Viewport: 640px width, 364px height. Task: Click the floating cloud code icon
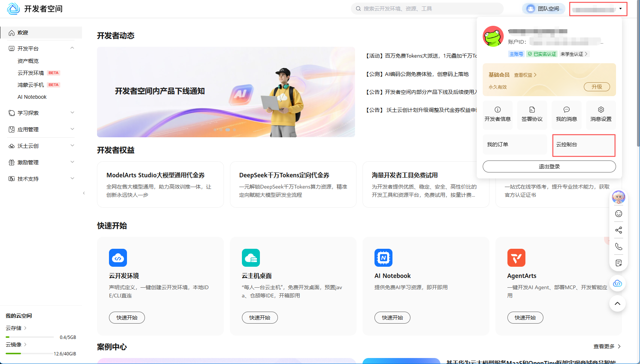tap(618, 283)
